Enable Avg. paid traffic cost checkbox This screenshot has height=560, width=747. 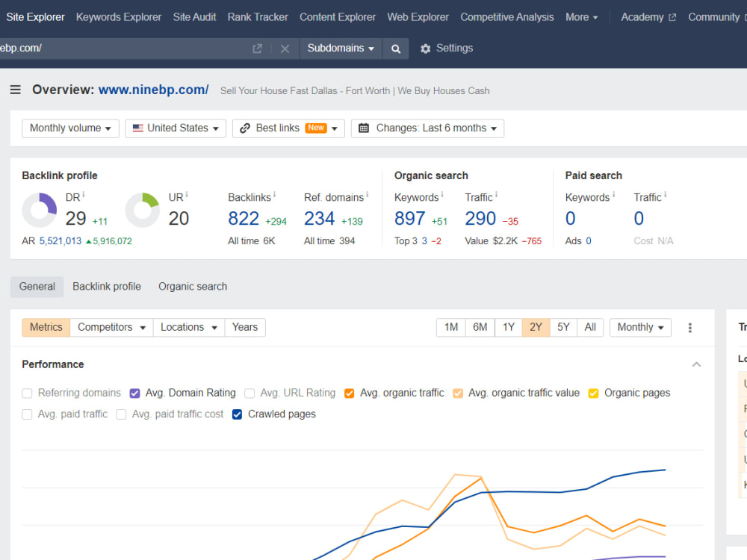coord(122,414)
